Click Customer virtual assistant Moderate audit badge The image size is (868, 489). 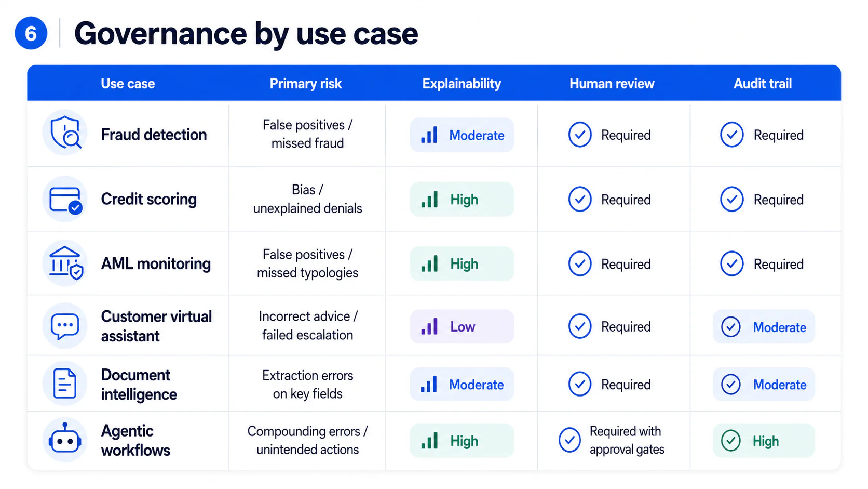point(764,327)
